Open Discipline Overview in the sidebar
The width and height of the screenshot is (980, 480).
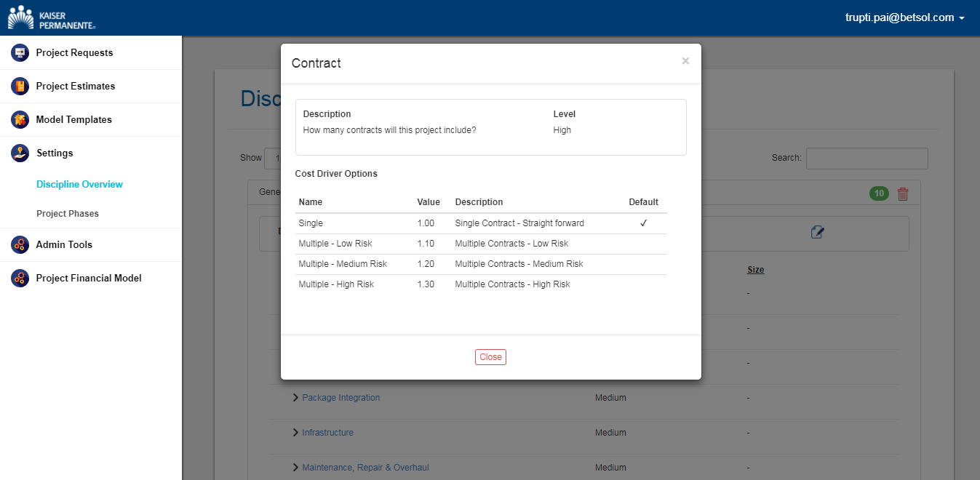(x=79, y=185)
